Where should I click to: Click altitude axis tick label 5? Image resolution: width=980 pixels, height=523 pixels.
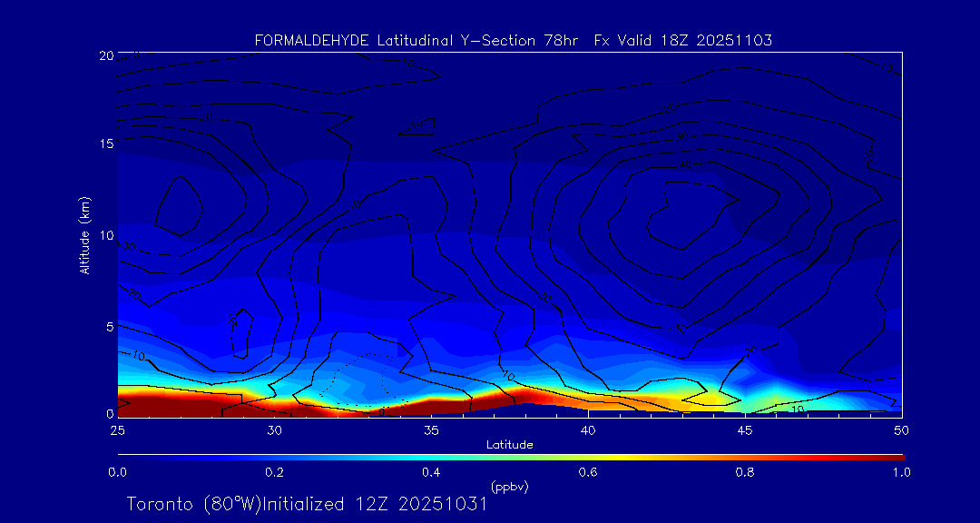(x=110, y=326)
